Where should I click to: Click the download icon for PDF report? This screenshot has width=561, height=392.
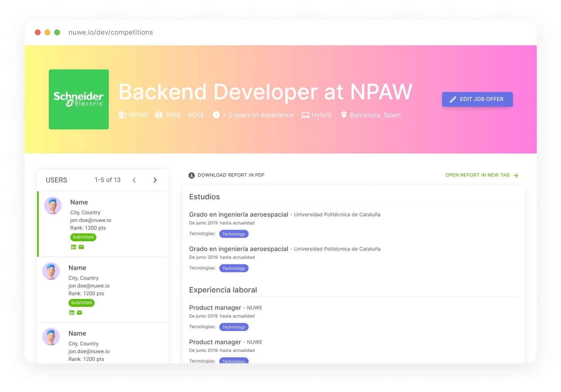coord(191,175)
